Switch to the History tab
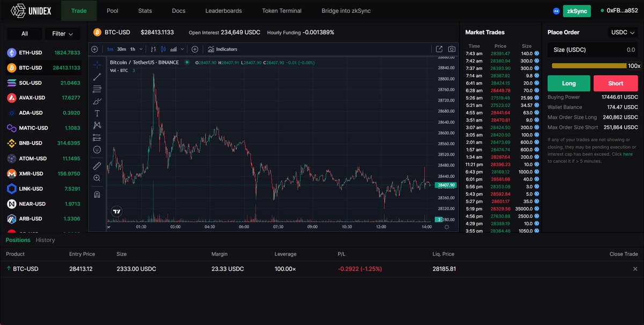This screenshot has width=644, height=325. click(45, 240)
